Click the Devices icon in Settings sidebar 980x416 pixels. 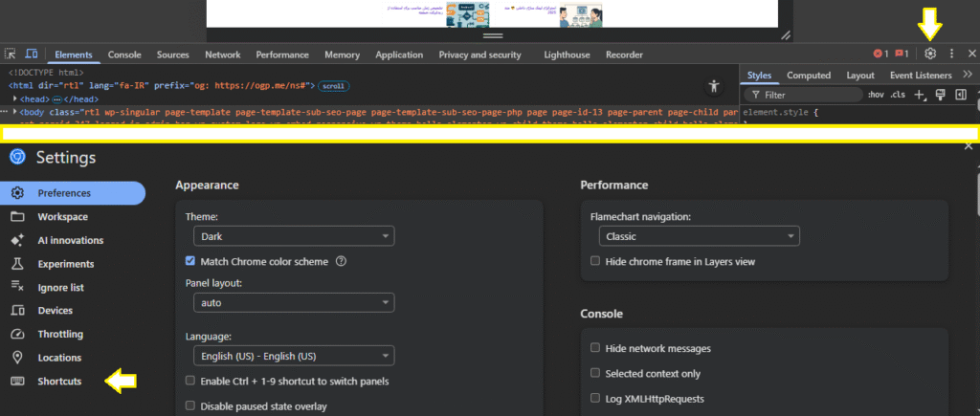coord(17,311)
